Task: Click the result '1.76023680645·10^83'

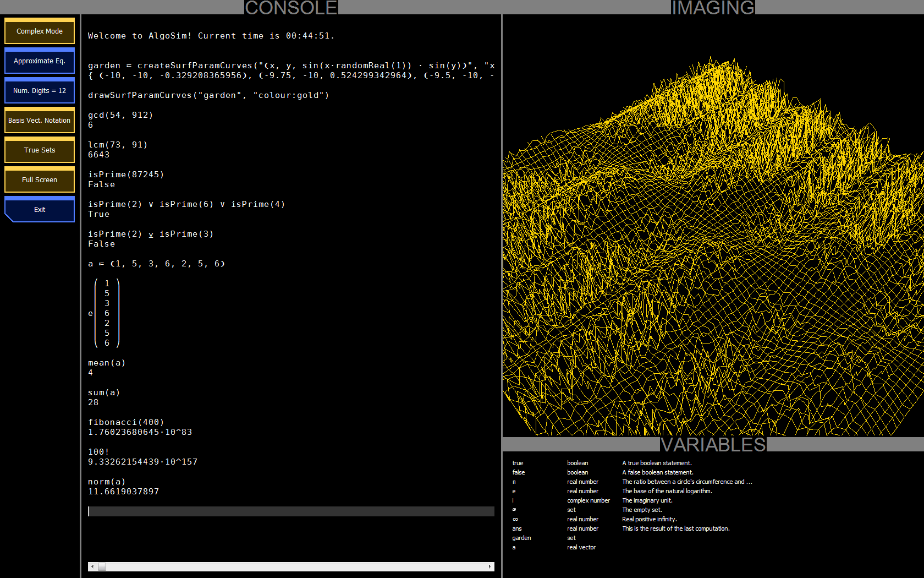Action: [x=140, y=432]
